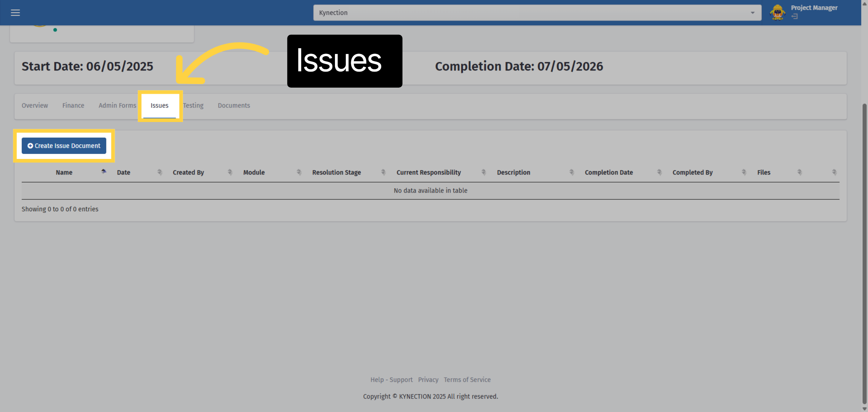Sort table by Created By arrow

[230, 172]
